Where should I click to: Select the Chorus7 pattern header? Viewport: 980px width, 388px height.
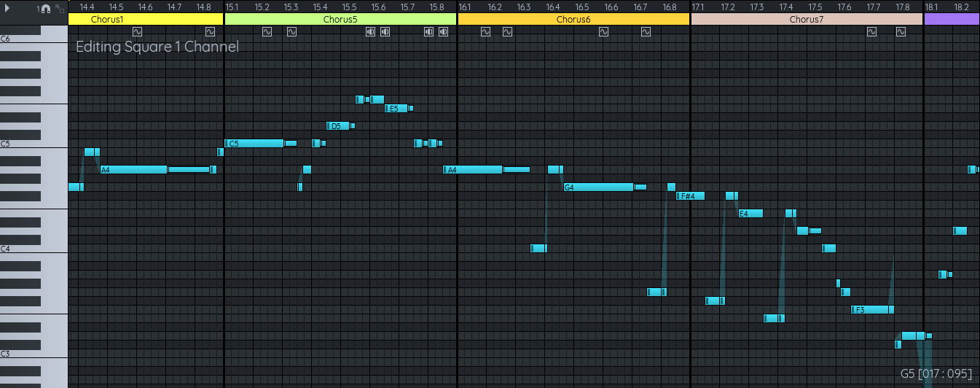807,19
